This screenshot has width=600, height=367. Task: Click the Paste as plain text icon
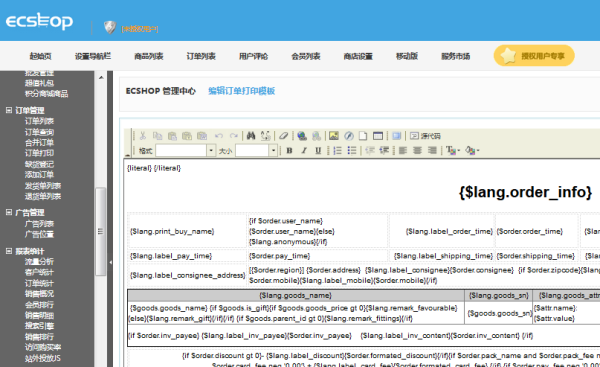click(187, 136)
